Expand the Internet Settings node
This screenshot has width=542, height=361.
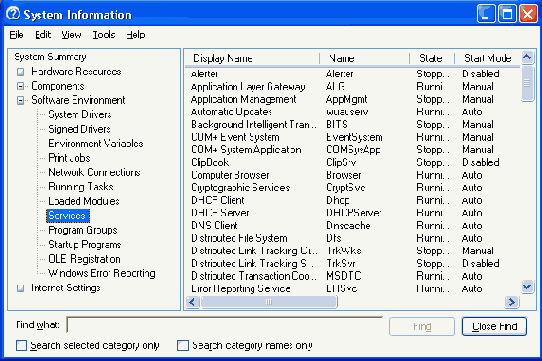click(x=21, y=288)
